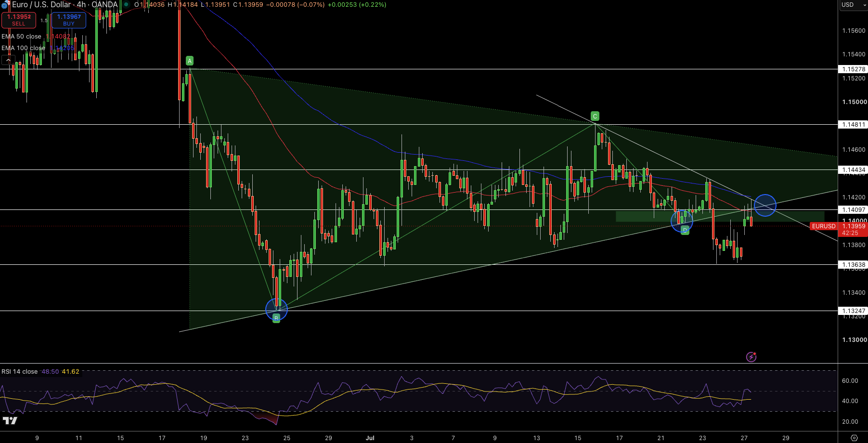This screenshot has width=868, height=443.
Task: Click the red EURUSD price tag
Action: (x=824, y=226)
